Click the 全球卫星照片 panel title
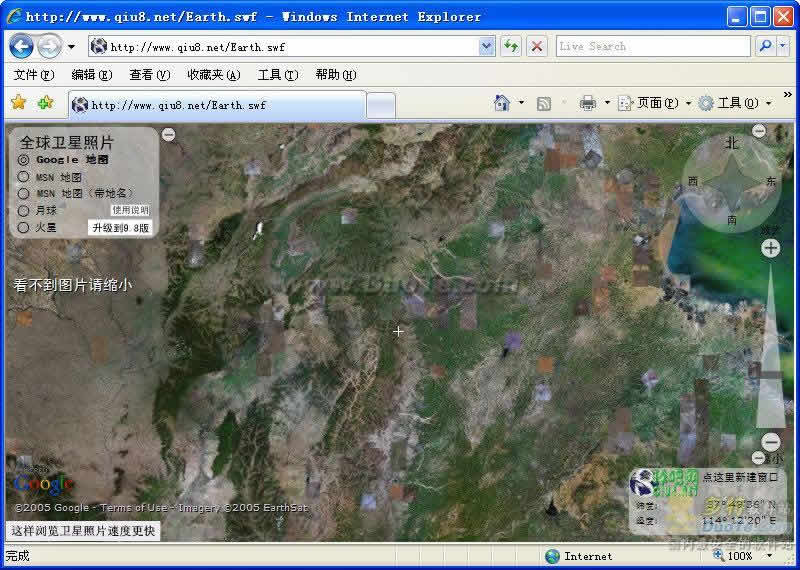The height and width of the screenshot is (570, 800). [67, 142]
